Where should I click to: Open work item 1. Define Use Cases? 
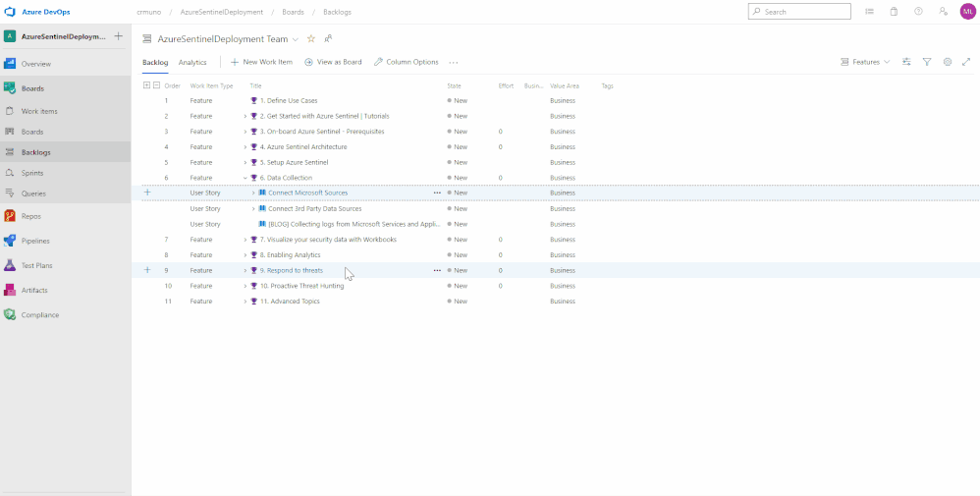pyautogui.click(x=289, y=101)
